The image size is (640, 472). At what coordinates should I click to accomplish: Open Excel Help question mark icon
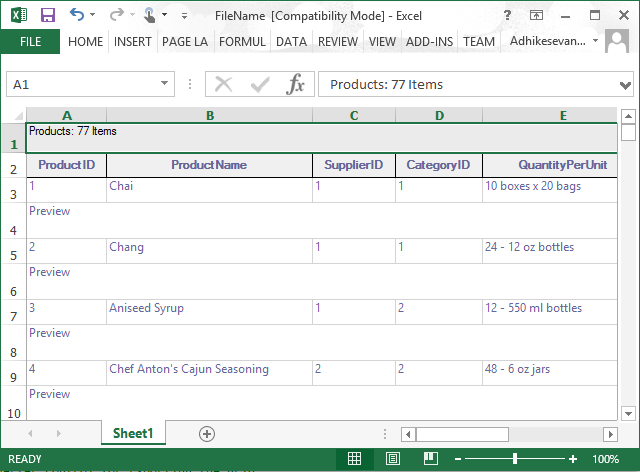[507, 16]
